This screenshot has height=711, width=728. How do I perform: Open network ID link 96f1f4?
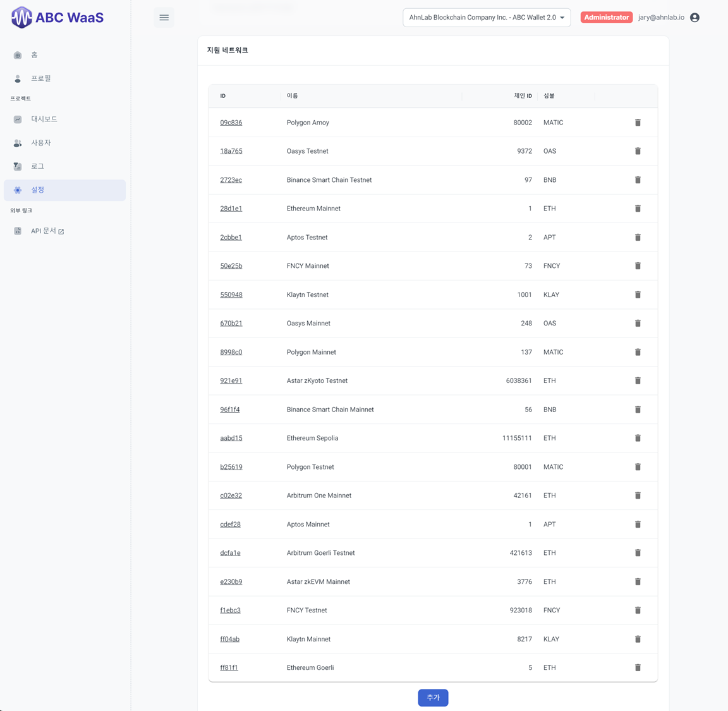coord(230,409)
